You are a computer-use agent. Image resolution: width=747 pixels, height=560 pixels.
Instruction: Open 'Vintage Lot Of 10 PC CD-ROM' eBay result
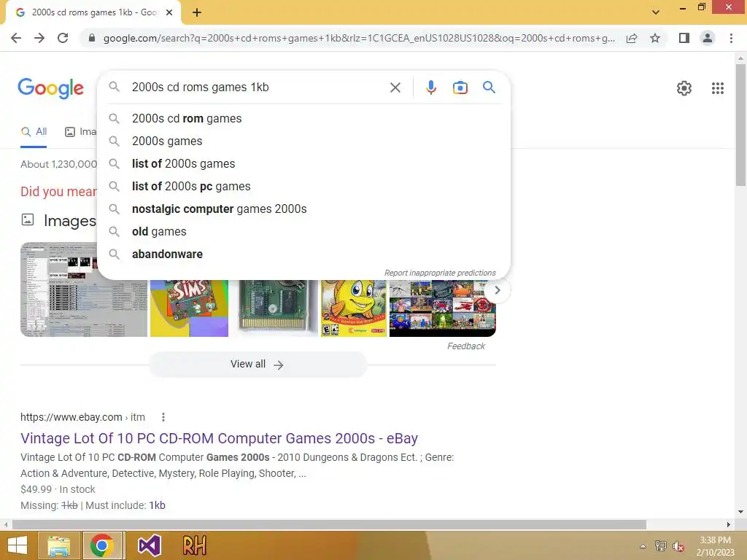219,438
